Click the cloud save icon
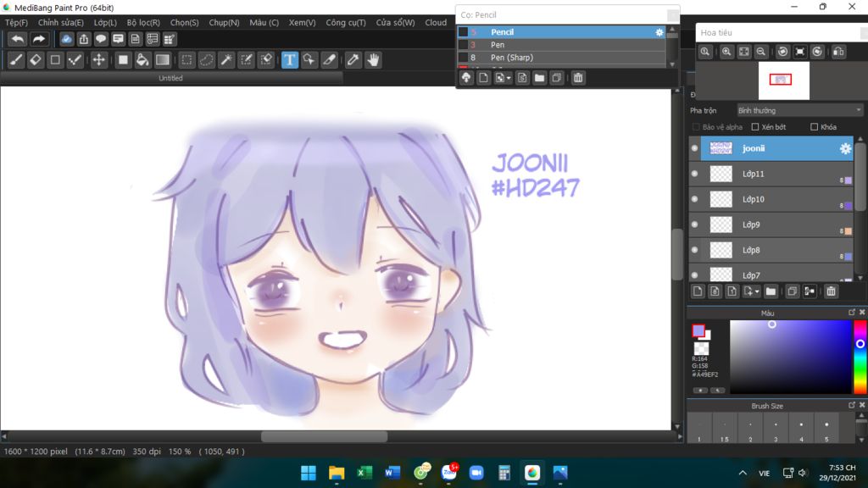Screen dimensions: 868x488 coord(66,39)
